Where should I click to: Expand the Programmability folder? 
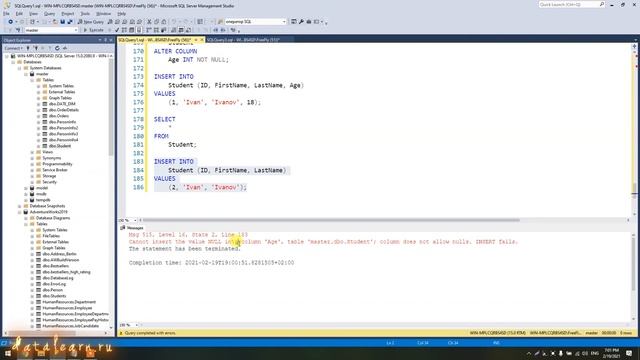tap(32, 164)
